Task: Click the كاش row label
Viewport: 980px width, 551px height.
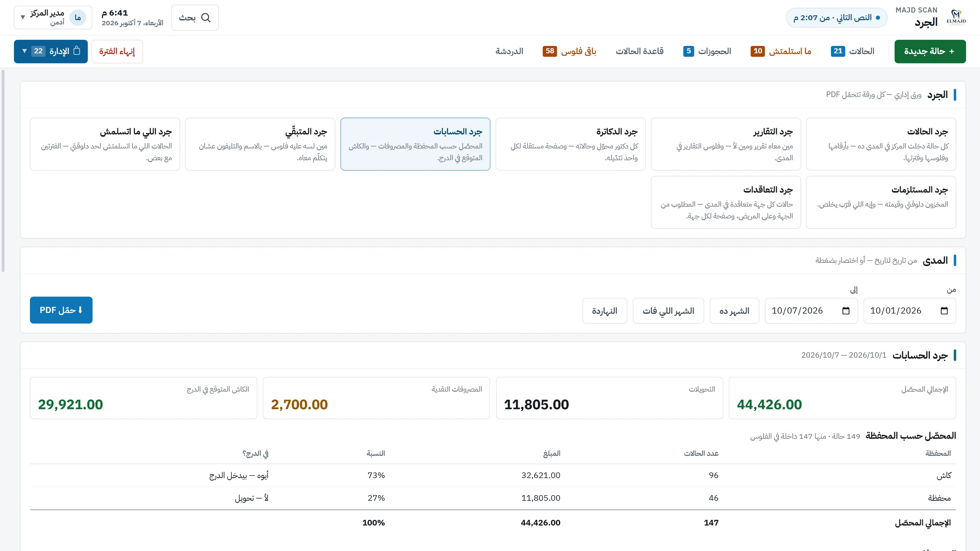Action: (944, 475)
